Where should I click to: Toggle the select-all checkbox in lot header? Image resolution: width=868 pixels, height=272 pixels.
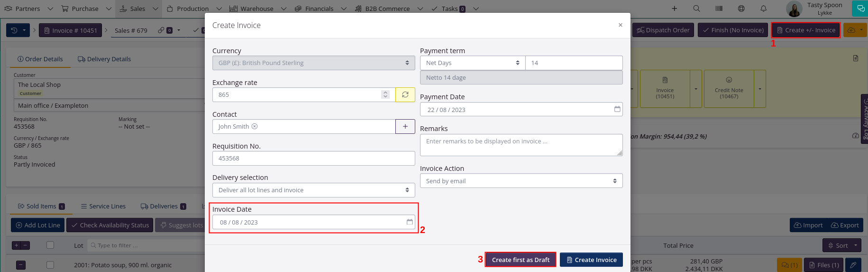pos(50,245)
